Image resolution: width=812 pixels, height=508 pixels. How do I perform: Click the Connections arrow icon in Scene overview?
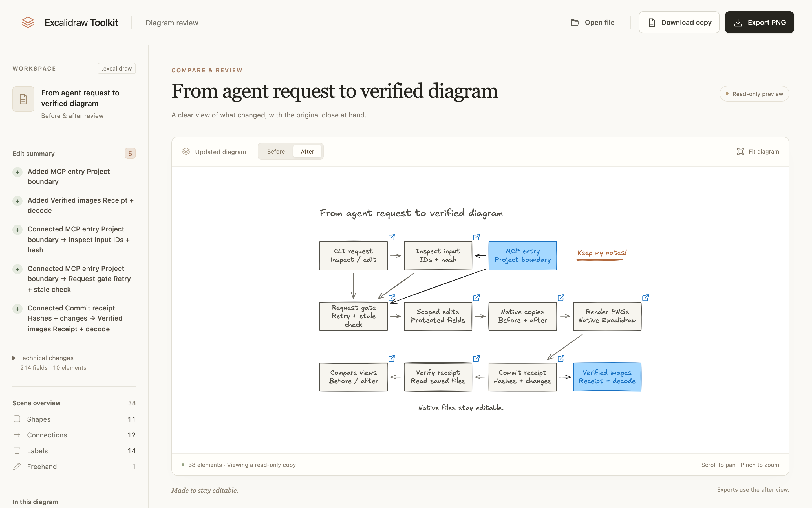(x=17, y=435)
